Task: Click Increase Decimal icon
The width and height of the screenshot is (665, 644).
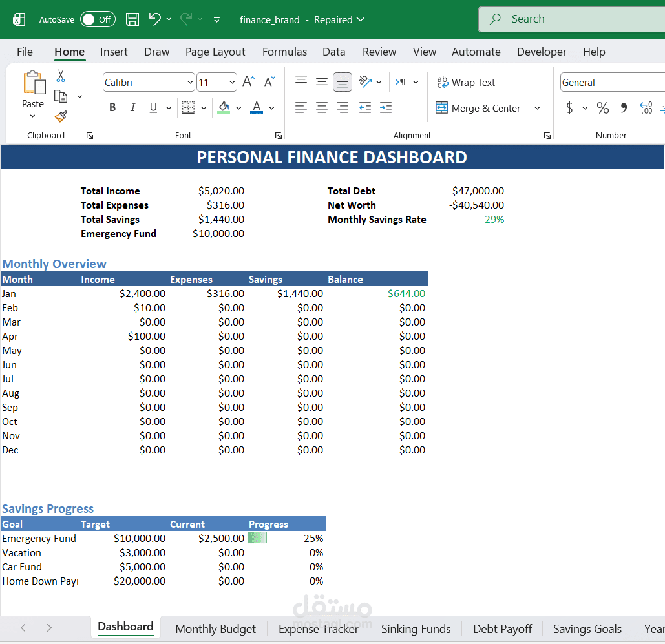Action: tap(646, 108)
